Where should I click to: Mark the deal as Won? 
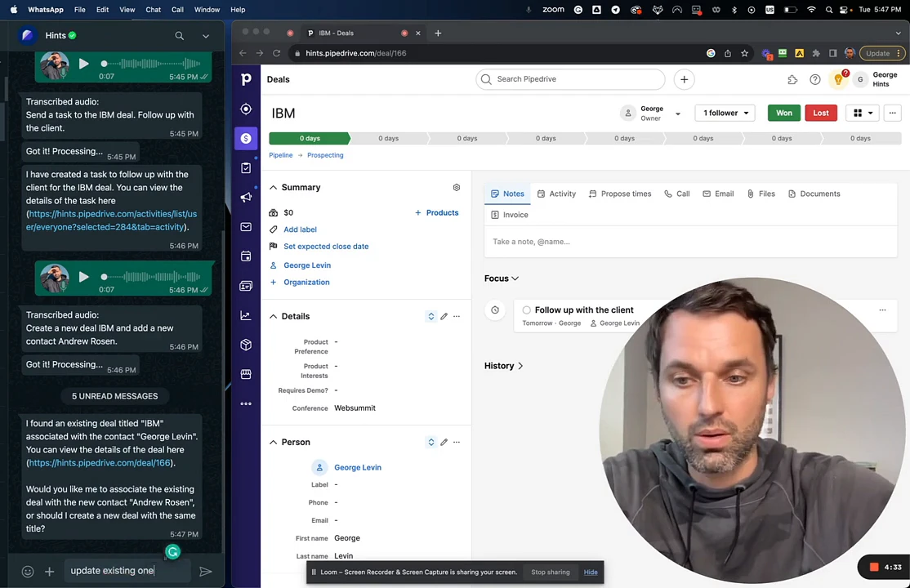tap(784, 113)
